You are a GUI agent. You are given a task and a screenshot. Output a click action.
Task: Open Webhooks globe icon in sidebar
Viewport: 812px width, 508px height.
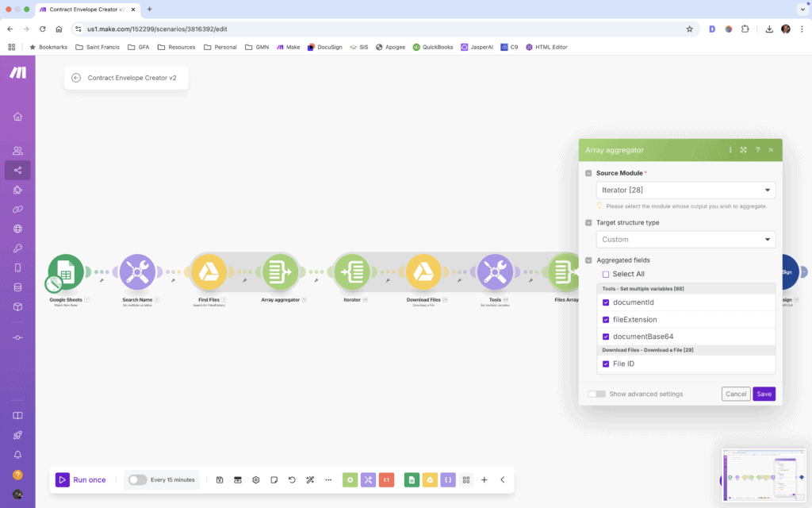pyautogui.click(x=17, y=229)
